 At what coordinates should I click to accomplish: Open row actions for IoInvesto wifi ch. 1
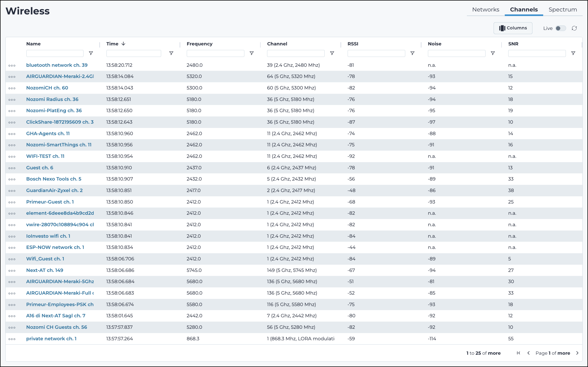(12, 236)
